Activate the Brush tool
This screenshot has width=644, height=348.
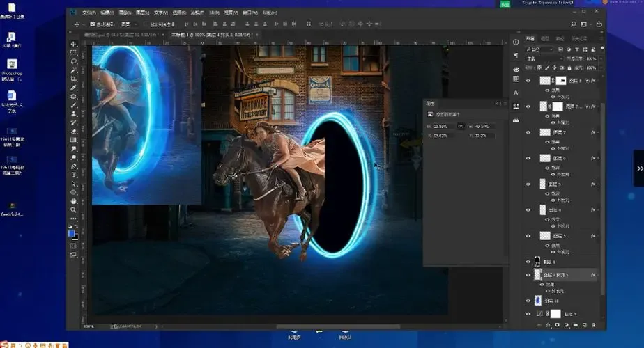click(x=74, y=105)
